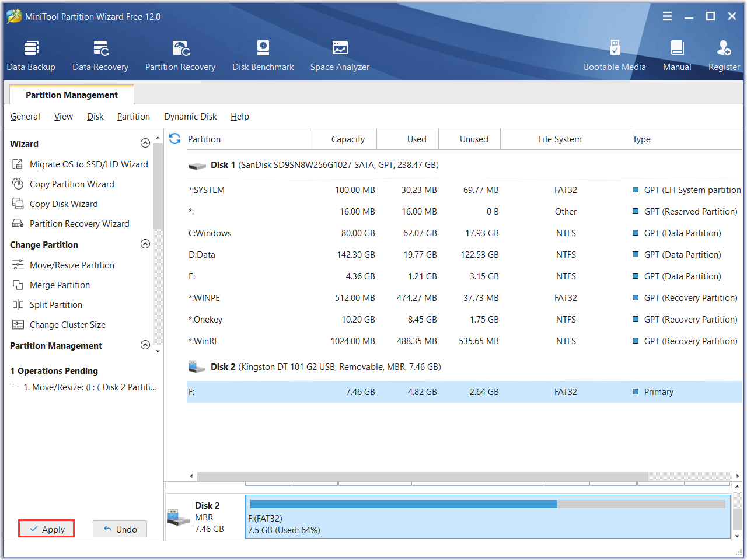Select pending Move/Resize operation item
The width and height of the screenshot is (747, 560).
[90, 387]
